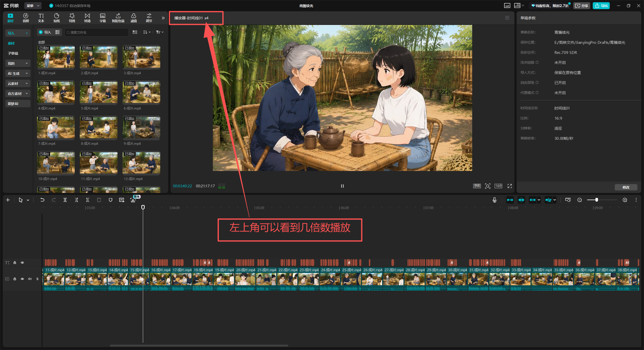Switch media list to grid view icon

coord(135,32)
